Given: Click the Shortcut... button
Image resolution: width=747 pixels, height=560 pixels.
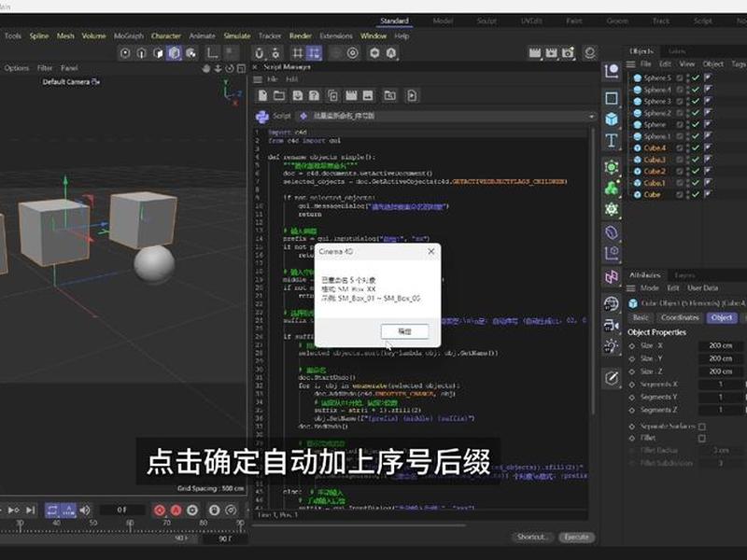Looking at the screenshot, I should pos(531,538).
